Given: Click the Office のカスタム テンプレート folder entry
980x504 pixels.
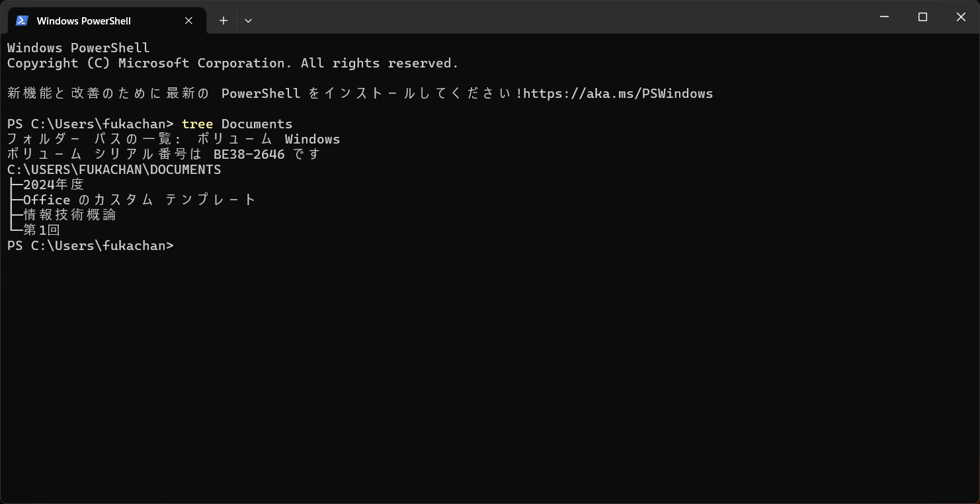Looking at the screenshot, I should pos(140,200).
